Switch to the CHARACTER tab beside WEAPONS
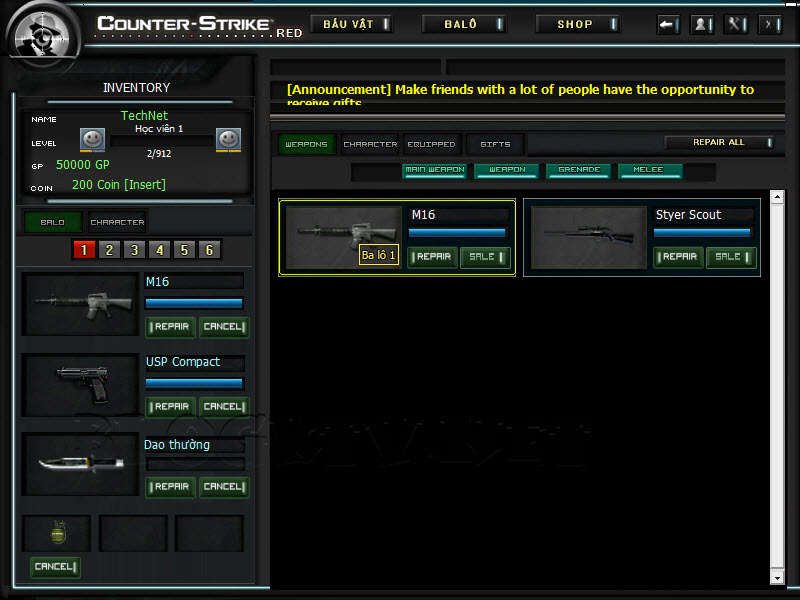The image size is (800, 600). click(370, 144)
